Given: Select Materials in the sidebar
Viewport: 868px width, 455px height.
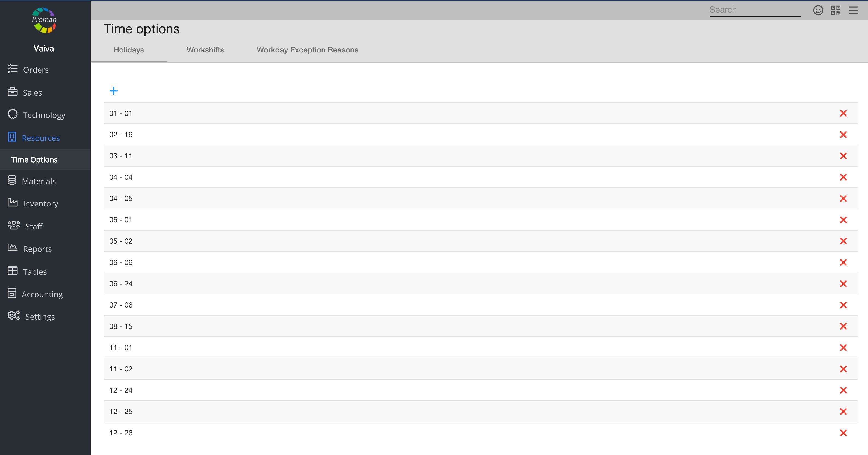Looking at the screenshot, I should coord(39,181).
